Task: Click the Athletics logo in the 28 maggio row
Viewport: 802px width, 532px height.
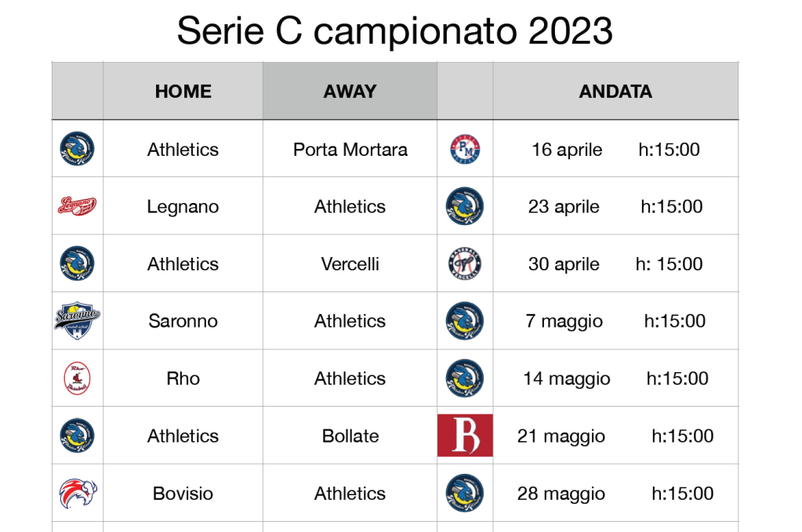Action: pyautogui.click(x=465, y=493)
